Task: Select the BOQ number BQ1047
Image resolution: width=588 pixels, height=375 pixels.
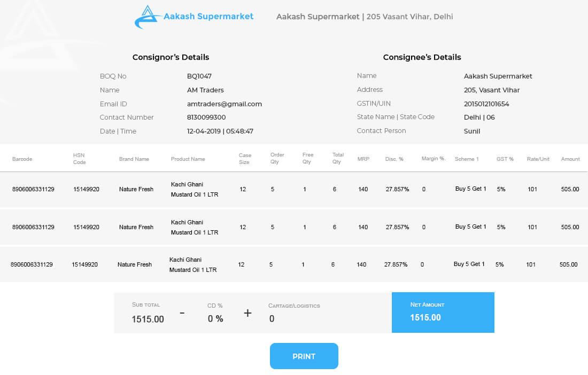Action: tap(199, 76)
